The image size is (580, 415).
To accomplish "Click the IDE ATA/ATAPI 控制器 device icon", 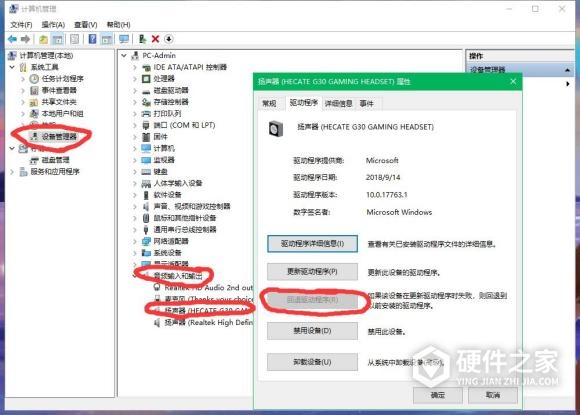I will (x=146, y=67).
